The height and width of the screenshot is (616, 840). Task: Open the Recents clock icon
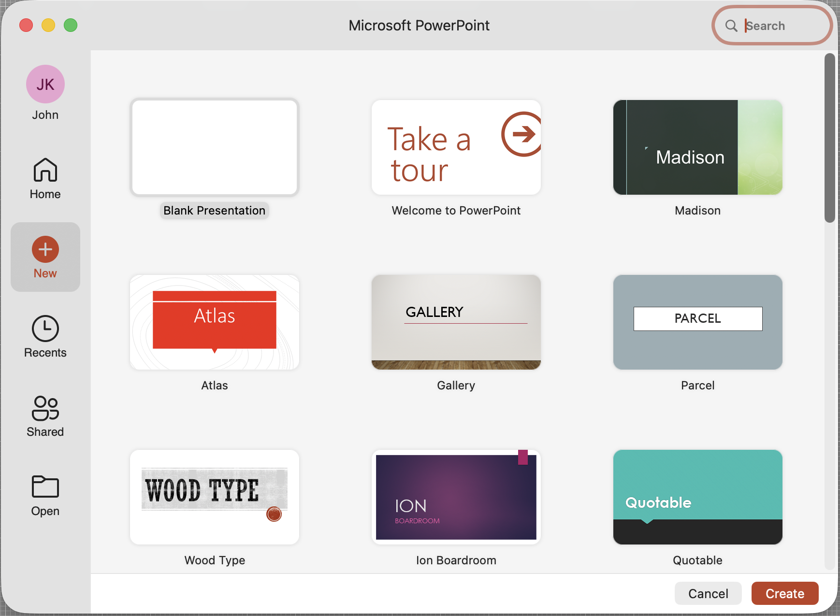point(45,329)
